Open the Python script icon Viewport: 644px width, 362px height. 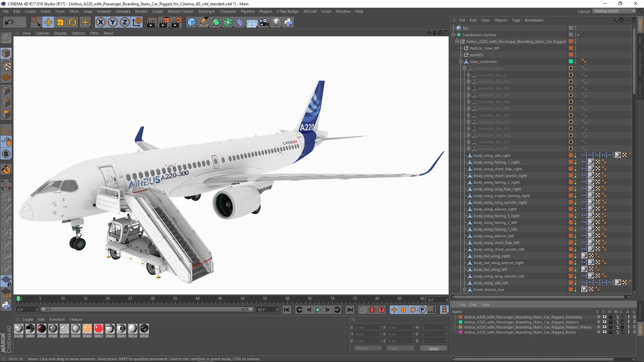288,22
